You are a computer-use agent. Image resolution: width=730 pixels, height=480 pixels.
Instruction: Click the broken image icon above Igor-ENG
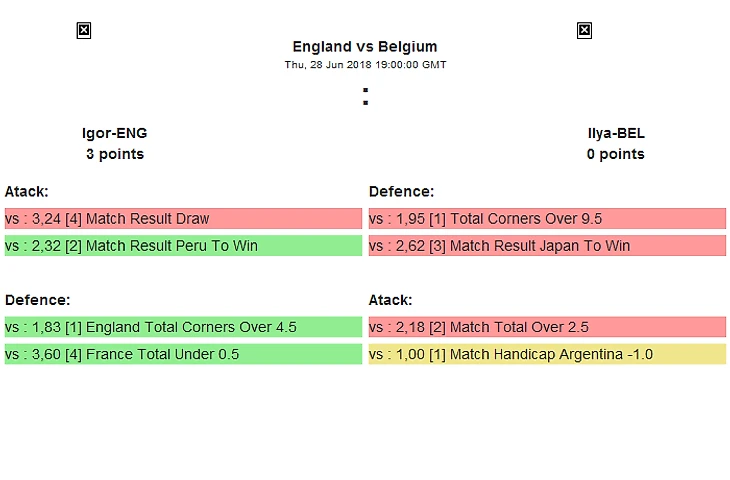pos(84,31)
